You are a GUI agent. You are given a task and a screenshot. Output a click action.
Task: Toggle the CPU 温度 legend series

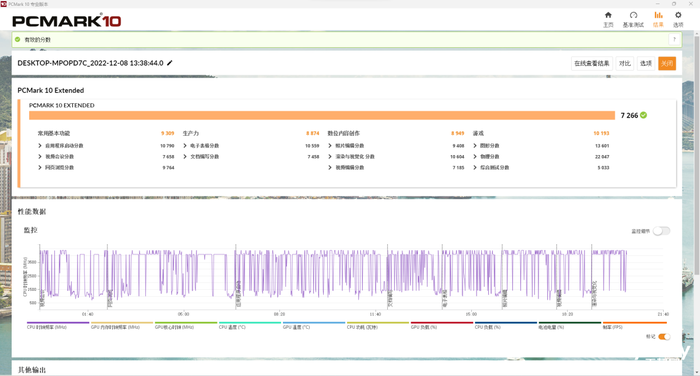[250, 325]
